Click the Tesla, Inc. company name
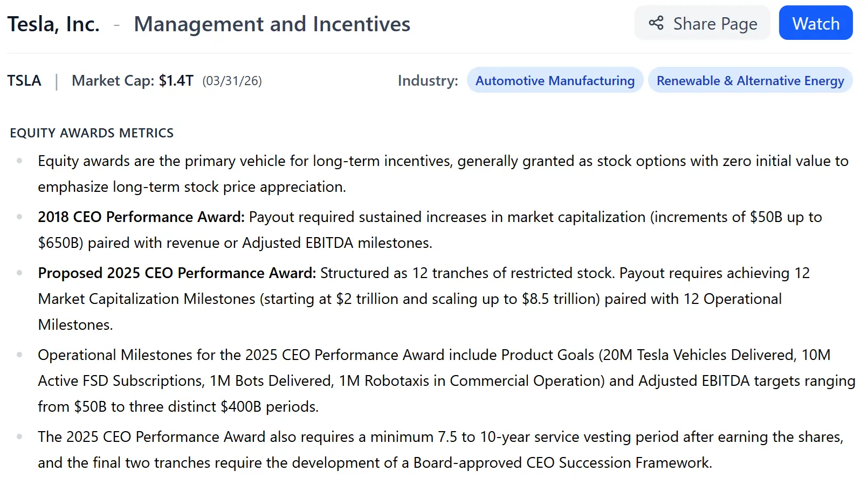Image resolution: width=868 pixels, height=485 pixels. [x=53, y=24]
